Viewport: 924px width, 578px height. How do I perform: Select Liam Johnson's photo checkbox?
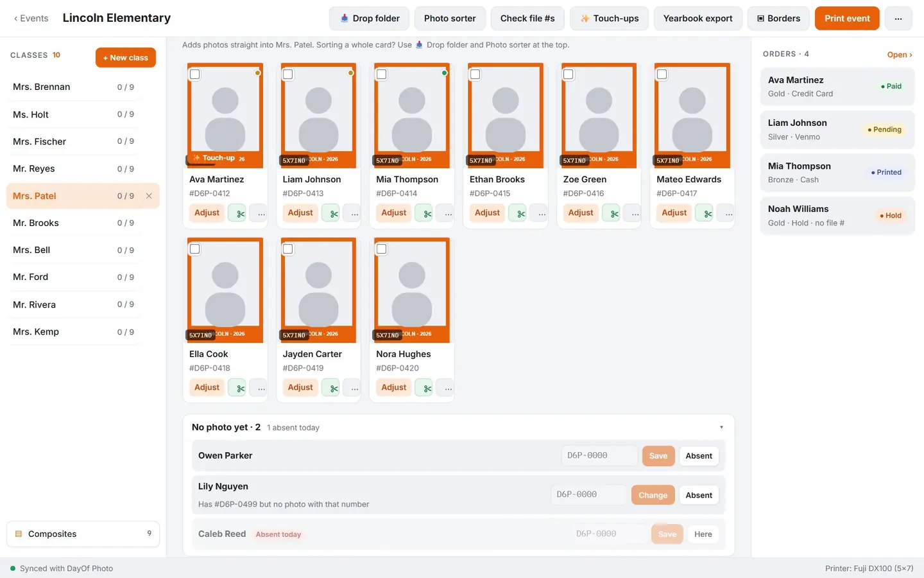(x=288, y=74)
